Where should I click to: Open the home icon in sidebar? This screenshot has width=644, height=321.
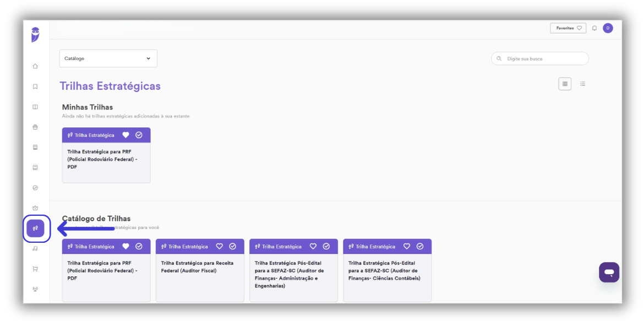35,66
